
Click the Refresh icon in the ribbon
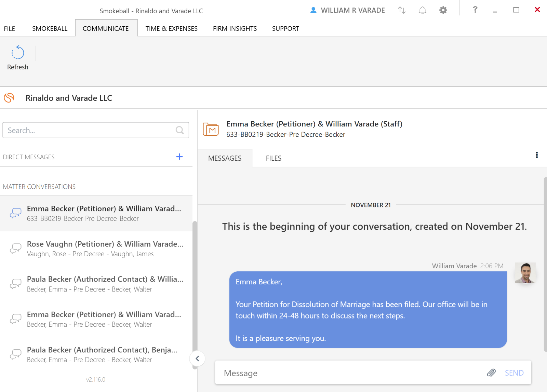click(x=18, y=53)
